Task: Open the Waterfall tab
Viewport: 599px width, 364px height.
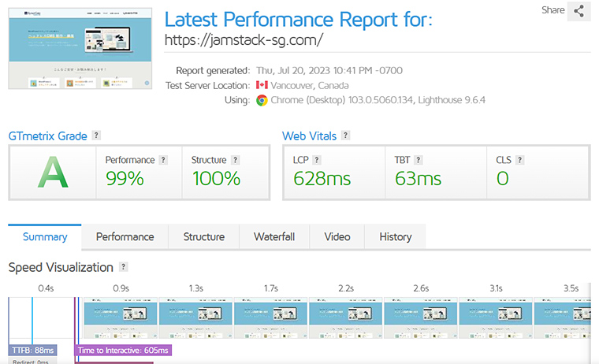Action: click(274, 237)
